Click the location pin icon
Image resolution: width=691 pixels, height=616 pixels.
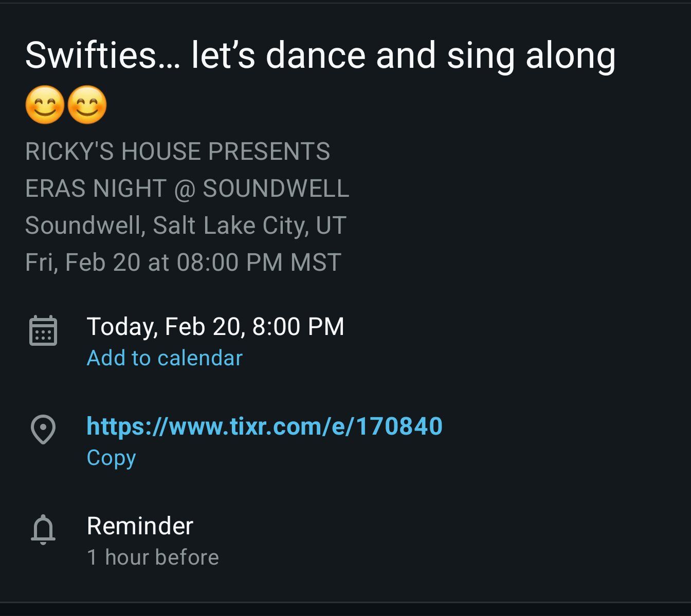pos(43,429)
